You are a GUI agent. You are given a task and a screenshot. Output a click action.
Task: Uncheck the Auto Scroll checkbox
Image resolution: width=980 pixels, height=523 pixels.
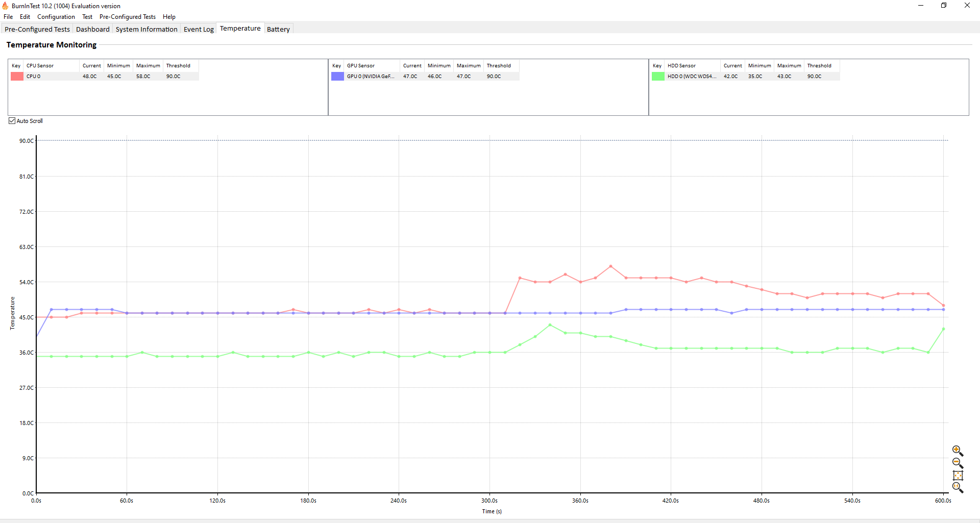[12, 121]
